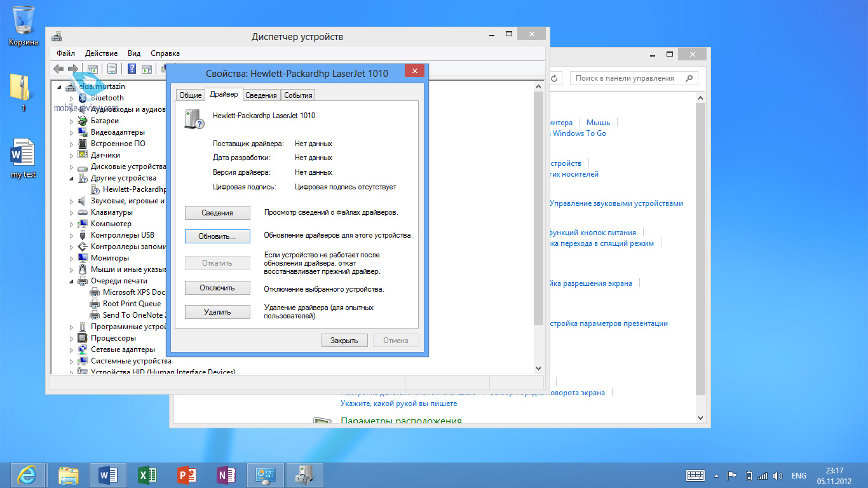The width and height of the screenshot is (868, 488).
Task: Expand the Процессоры tree node
Action: click(x=72, y=338)
